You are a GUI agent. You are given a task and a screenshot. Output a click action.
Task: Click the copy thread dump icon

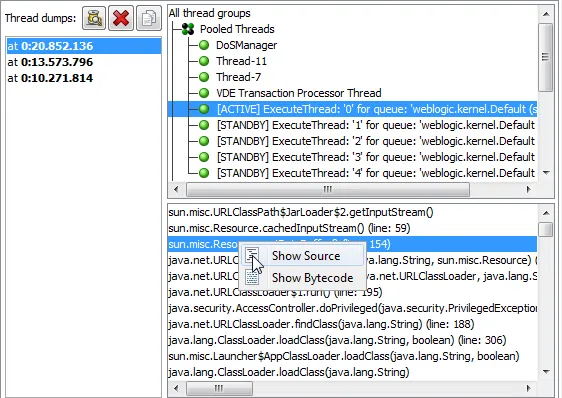tap(149, 18)
